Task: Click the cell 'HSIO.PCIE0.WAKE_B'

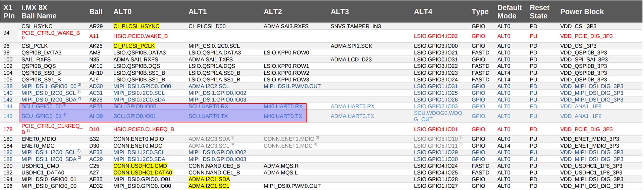Action: click(141, 36)
